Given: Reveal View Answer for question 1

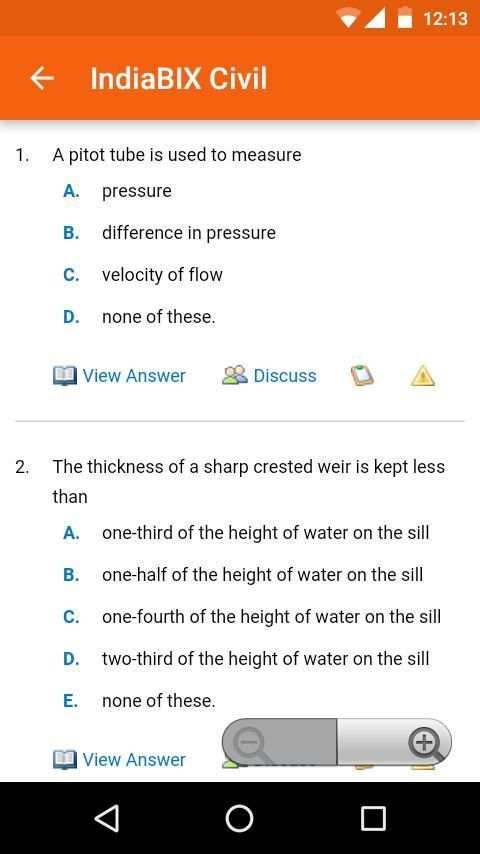Looking at the screenshot, I should [119, 376].
